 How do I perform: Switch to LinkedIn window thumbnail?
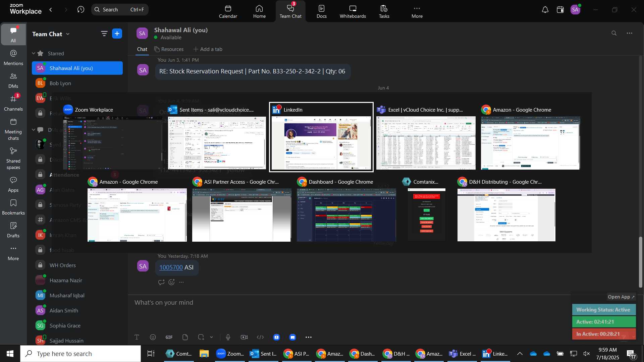pyautogui.click(x=321, y=137)
